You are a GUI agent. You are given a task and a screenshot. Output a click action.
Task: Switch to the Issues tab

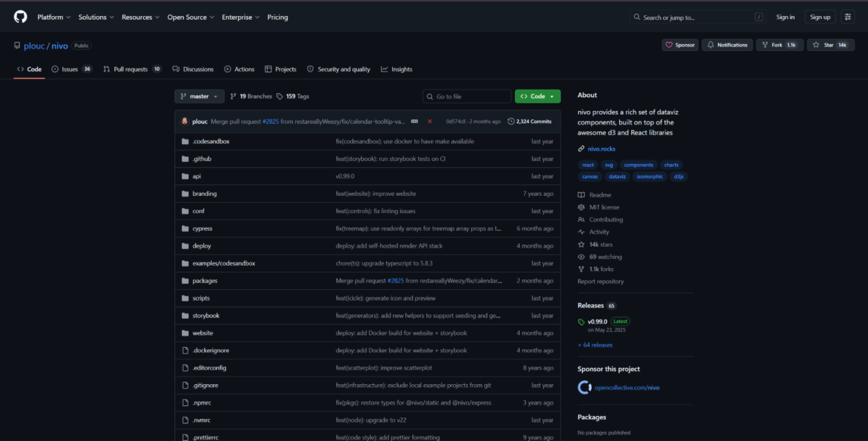tap(71, 69)
